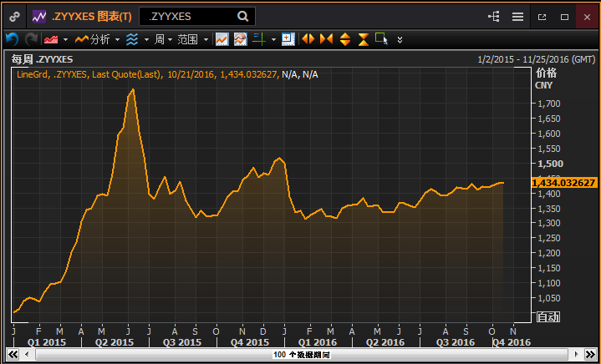
Task: Click the Q1 2015 quarter label
Action: point(46,342)
